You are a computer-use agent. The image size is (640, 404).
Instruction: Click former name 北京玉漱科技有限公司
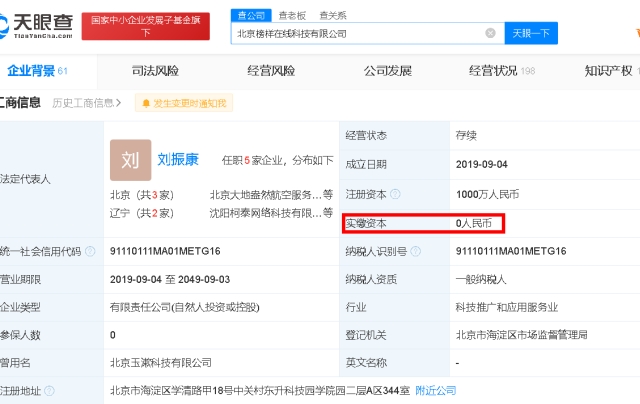[x=161, y=363]
